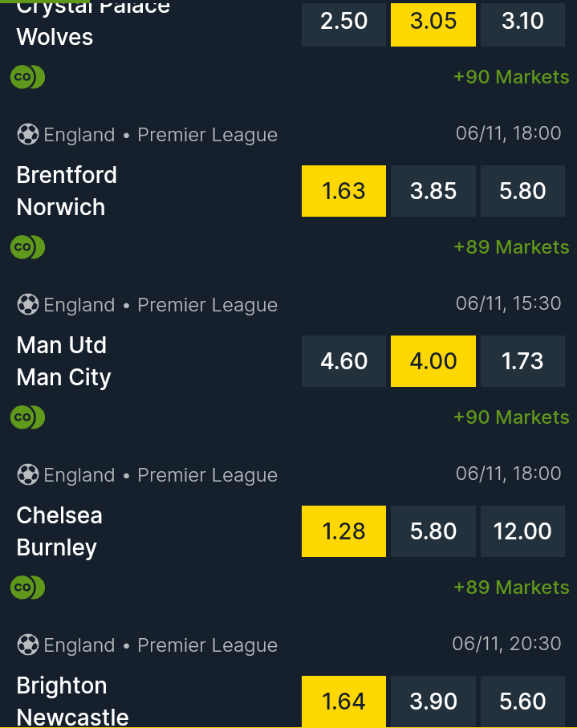Click the football icon in the Brighton match header
Viewport: 577px width, 728px height.
coord(27,645)
